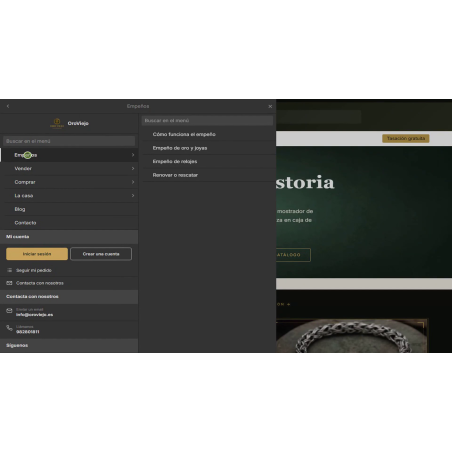Expand the La casa chevron

click(x=133, y=196)
